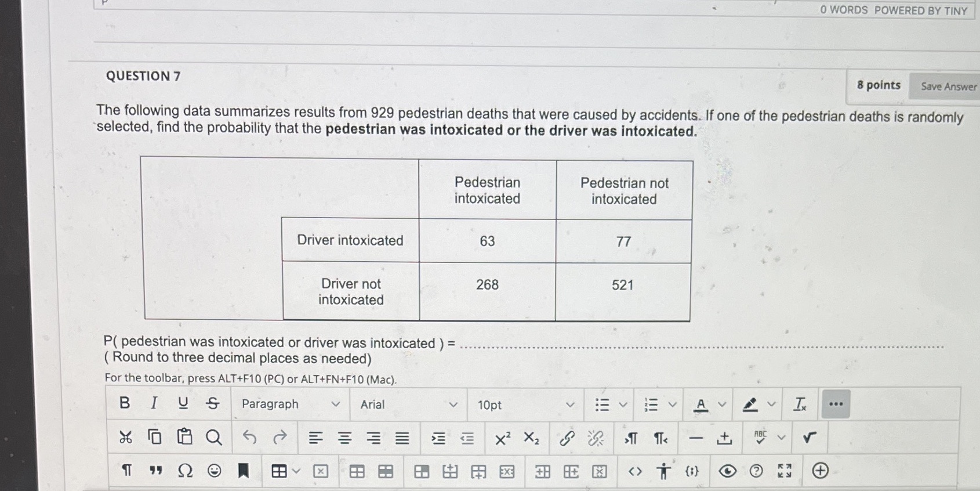
Task: Toggle superscript formatting
Action: point(503,439)
